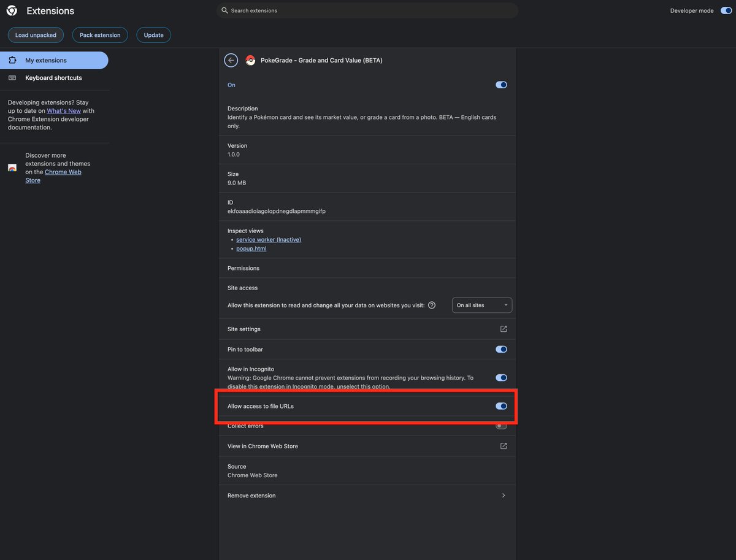The height and width of the screenshot is (560, 736).
Task: Click the extension ID ekfoaaadioiagolopdnegdlapmmmgifp
Action: click(x=277, y=211)
